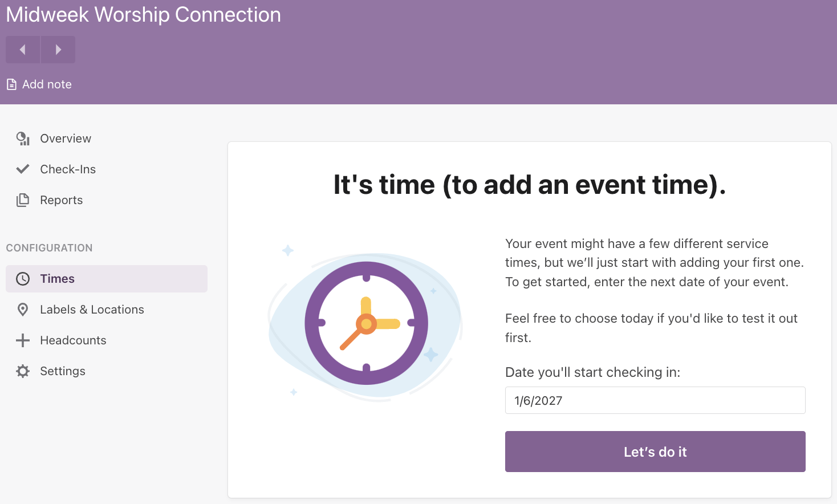Image resolution: width=837 pixels, height=504 pixels.
Task: Click the Times clock icon
Action: [x=23, y=279]
